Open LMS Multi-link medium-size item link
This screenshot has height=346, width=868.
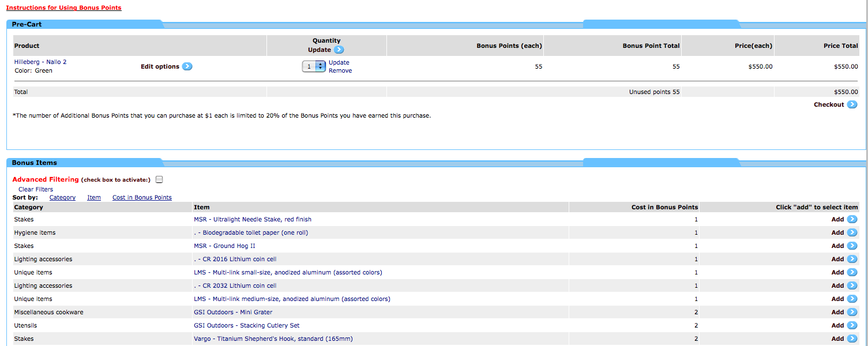(292, 299)
